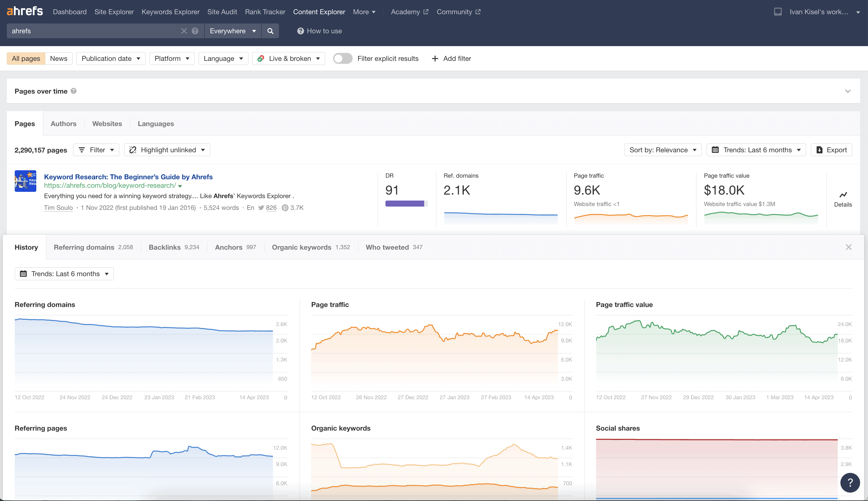The height and width of the screenshot is (501, 868).
Task: Open Sort by Relevance dropdown
Action: (x=662, y=150)
